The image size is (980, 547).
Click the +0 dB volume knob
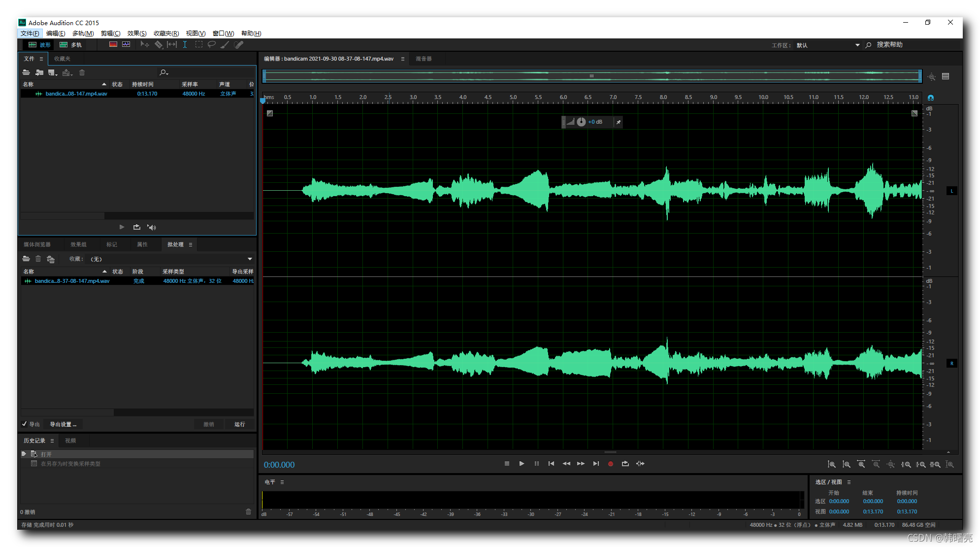(581, 122)
